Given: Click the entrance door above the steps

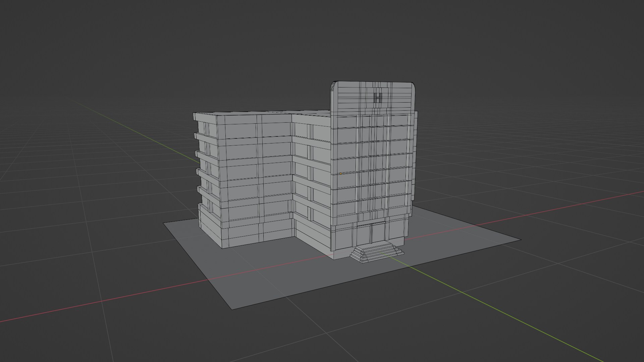Looking at the screenshot, I should [372, 234].
